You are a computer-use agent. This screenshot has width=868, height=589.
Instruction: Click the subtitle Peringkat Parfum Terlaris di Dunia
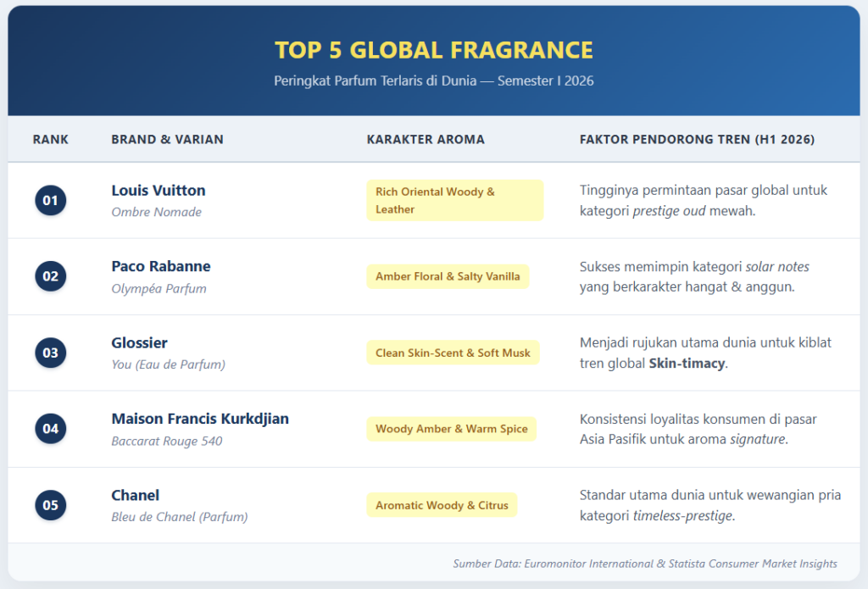(433, 81)
